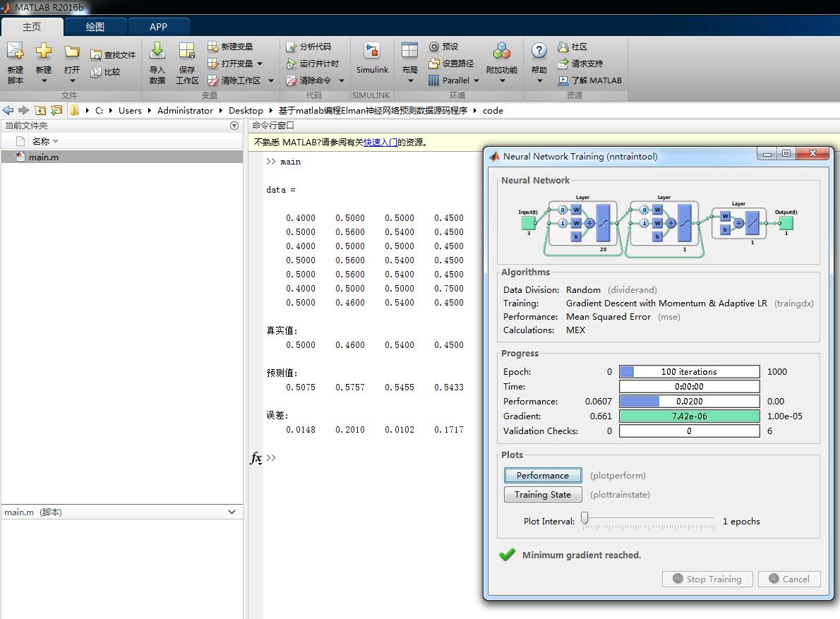Click Analyze Code (分析代码)

tap(308, 47)
